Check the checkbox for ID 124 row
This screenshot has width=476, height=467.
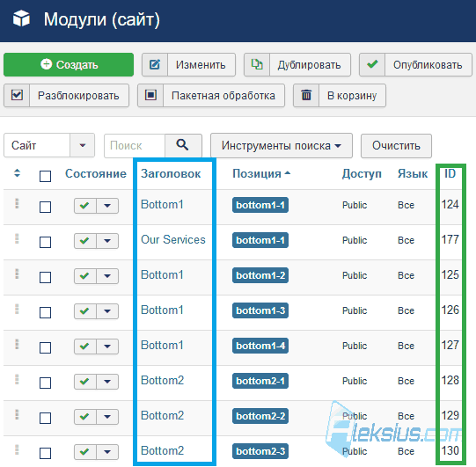(x=45, y=208)
